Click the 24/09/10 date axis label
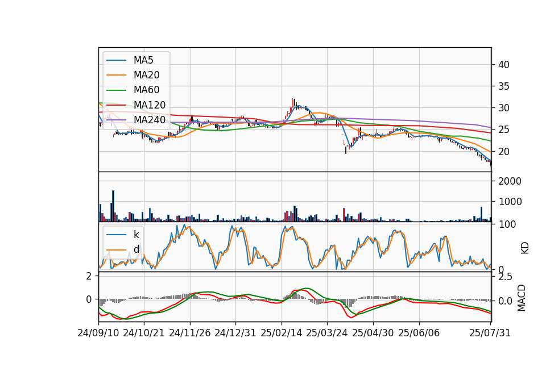Image resolution: width=546 pixels, height=392 pixels. (98, 333)
